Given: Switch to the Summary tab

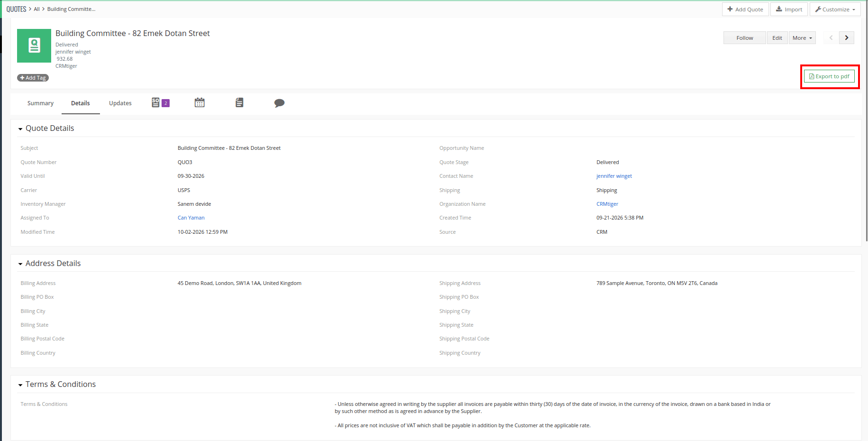Looking at the screenshot, I should (x=40, y=103).
